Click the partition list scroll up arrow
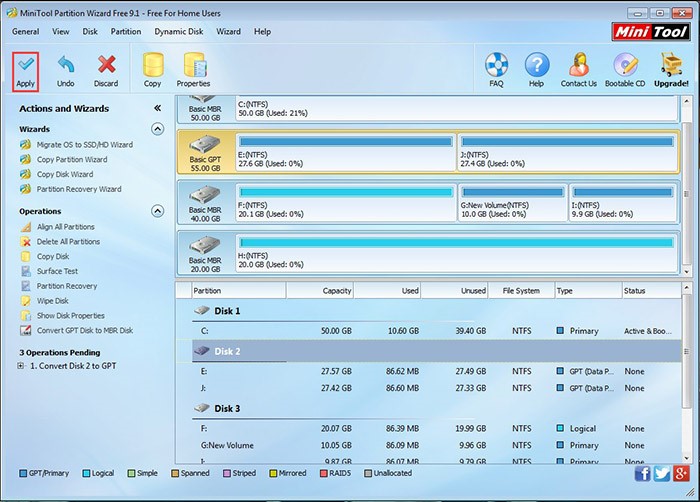Image resolution: width=700 pixels, height=502 pixels. pos(686,288)
